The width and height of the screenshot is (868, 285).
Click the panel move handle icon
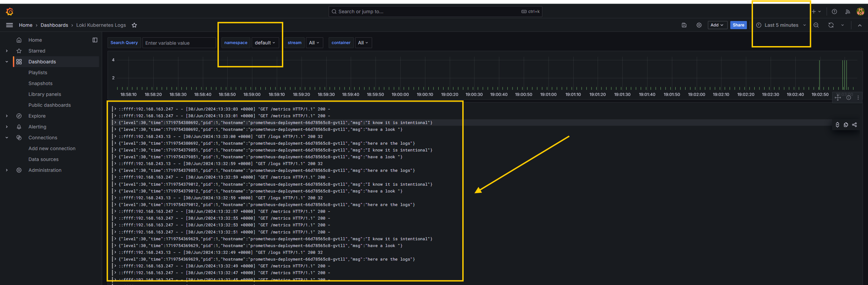click(x=837, y=98)
